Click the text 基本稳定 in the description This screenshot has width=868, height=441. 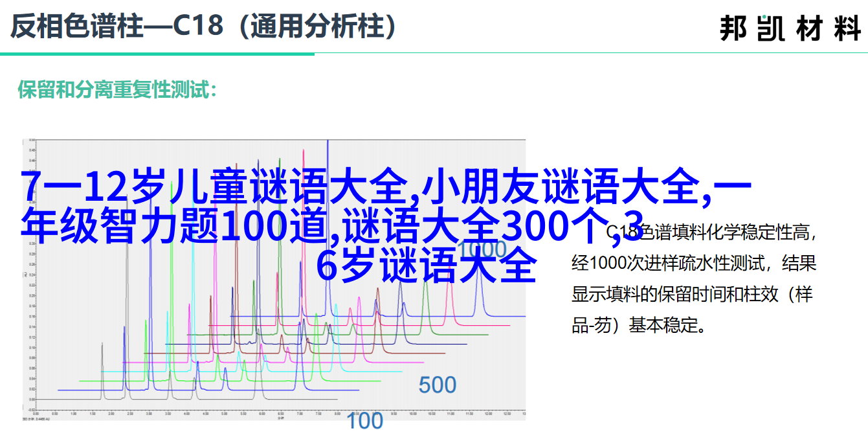(667, 325)
